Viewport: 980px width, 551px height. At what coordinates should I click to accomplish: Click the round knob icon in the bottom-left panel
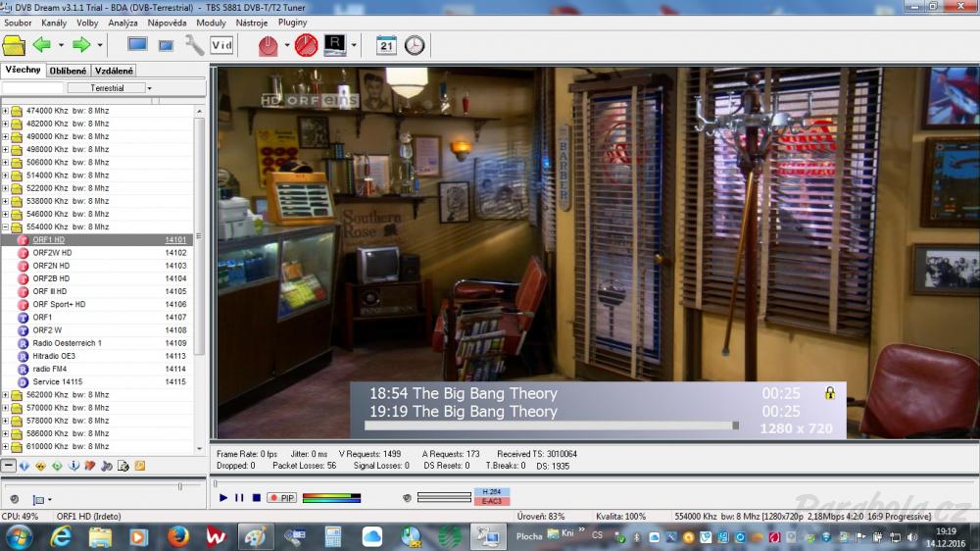coord(15,499)
